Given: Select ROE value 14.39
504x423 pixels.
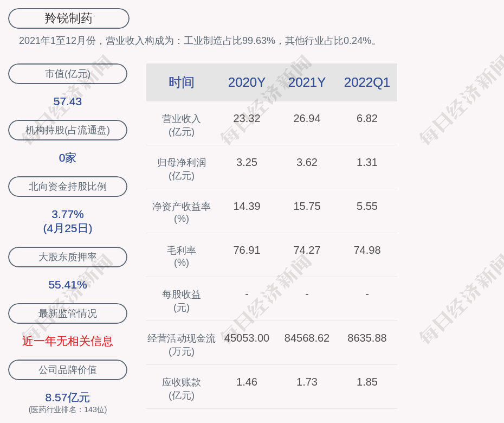Looking at the screenshot, I should [x=247, y=206].
